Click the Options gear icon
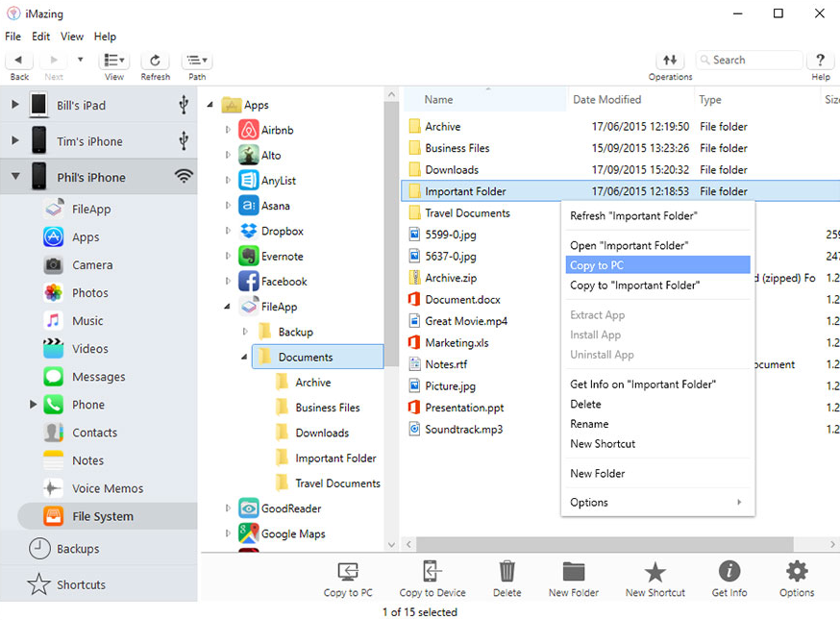The width and height of the screenshot is (840, 620). 797,571
